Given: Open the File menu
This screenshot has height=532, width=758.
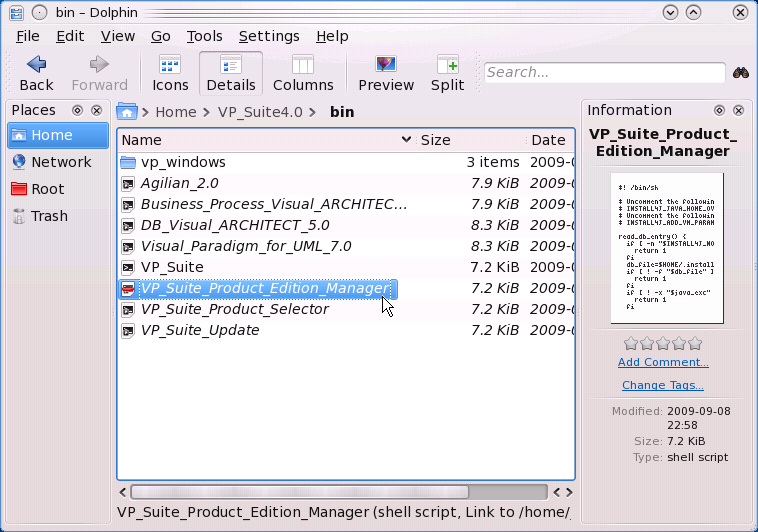Looking at the screenshot, I should [x=28, y=36].
